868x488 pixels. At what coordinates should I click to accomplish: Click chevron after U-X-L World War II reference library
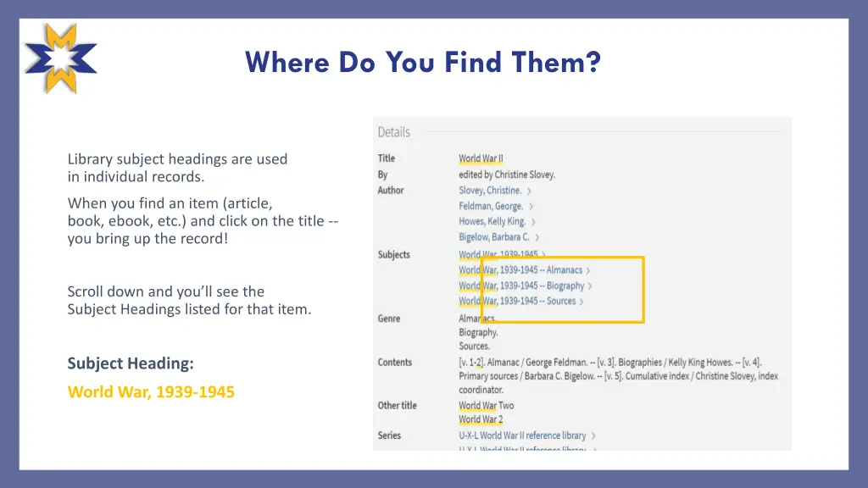pos(593,436)
